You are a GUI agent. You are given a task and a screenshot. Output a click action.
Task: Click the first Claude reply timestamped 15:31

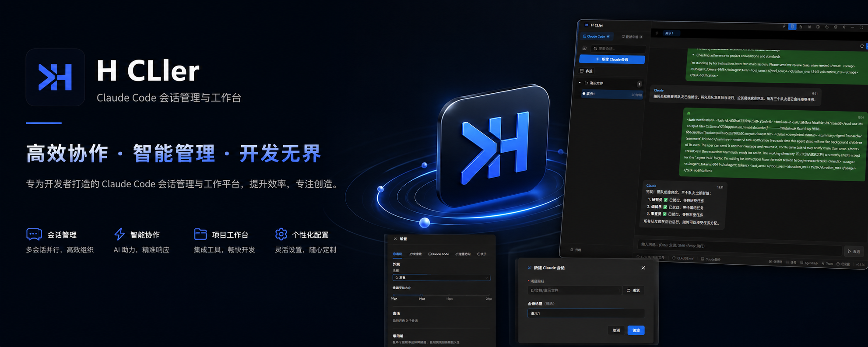pos(735,95)
